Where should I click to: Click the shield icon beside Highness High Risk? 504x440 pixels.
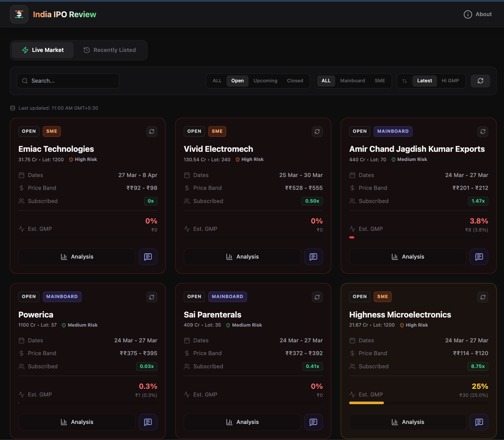click(402, 325)
